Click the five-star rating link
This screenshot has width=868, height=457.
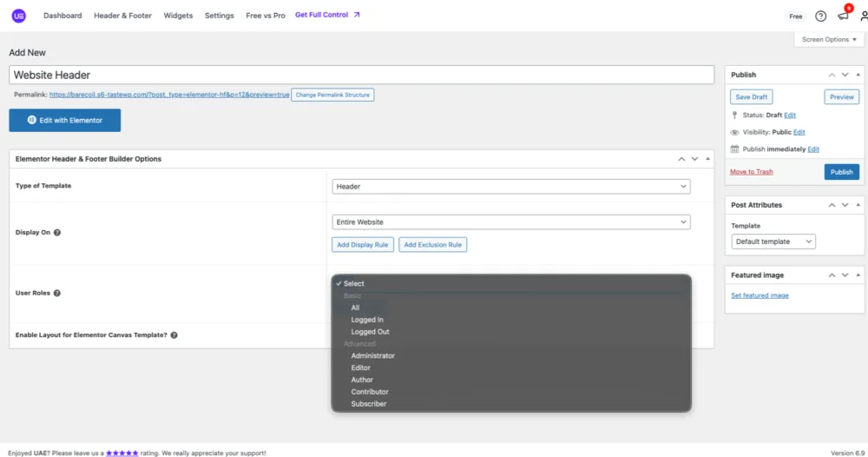point(122,454)
